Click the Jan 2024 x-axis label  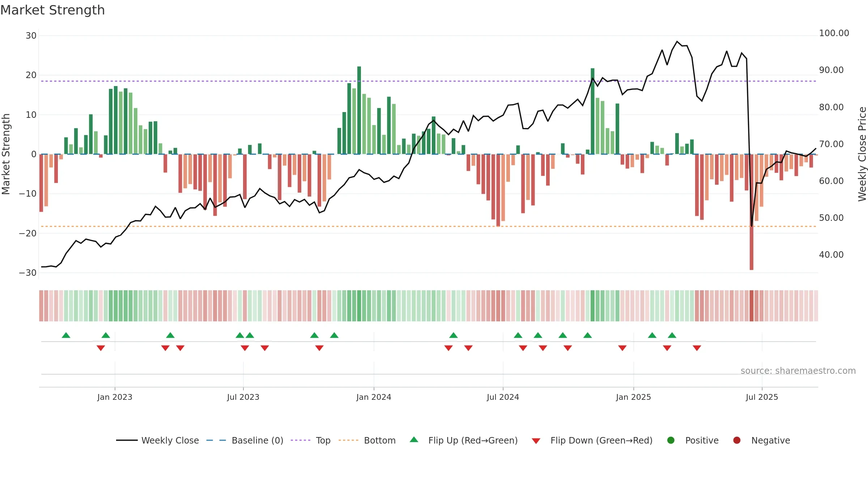click(x=374, y=397)
